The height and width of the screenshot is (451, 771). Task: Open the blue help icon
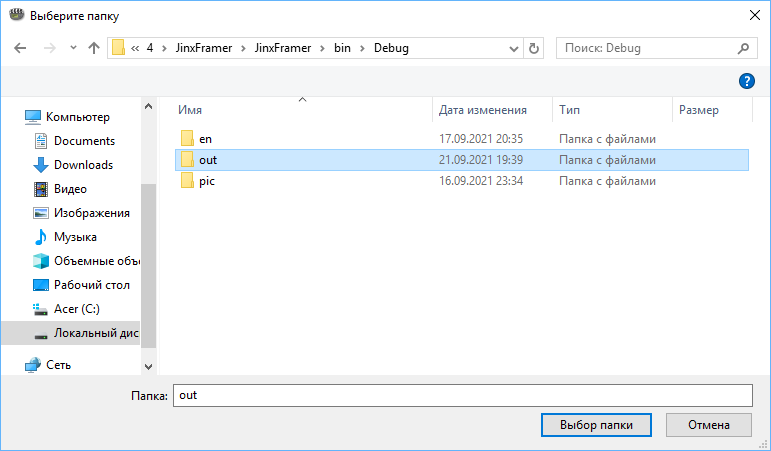(746, 81)
